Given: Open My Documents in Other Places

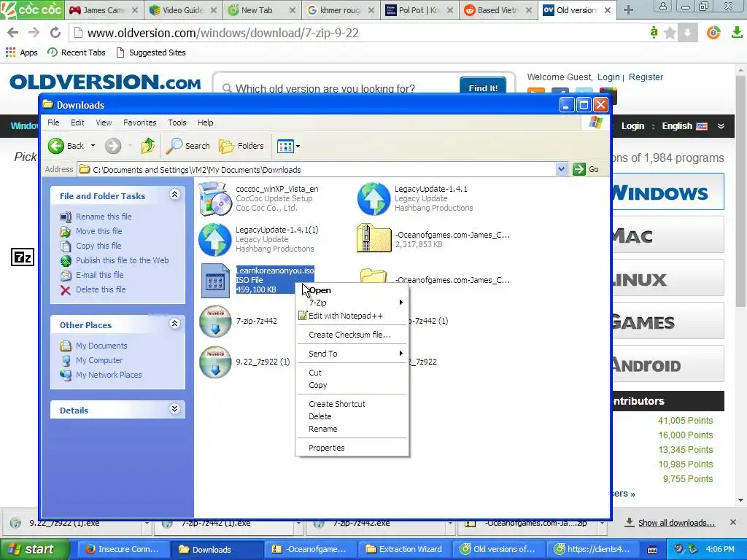Looking at the screenshot, I should pyautogui.click(x=101, y=346).
